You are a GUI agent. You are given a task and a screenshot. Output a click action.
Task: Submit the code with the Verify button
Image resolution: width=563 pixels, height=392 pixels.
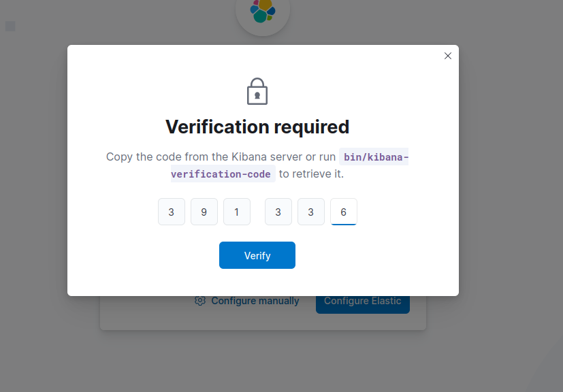click(257, 255)
